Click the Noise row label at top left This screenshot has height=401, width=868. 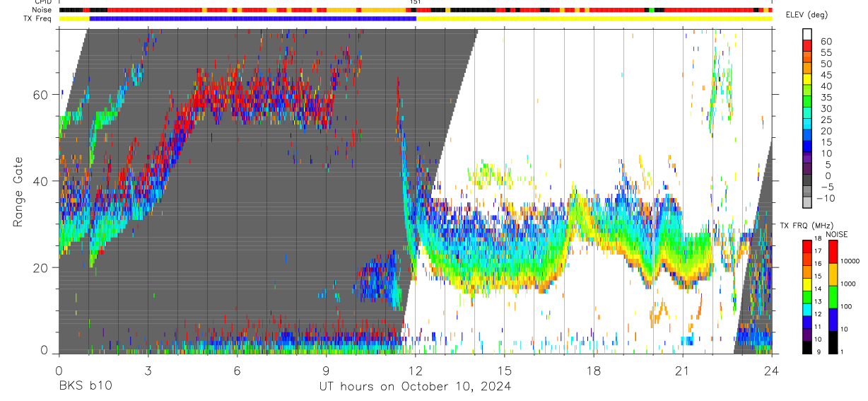(x=41, y=10)
